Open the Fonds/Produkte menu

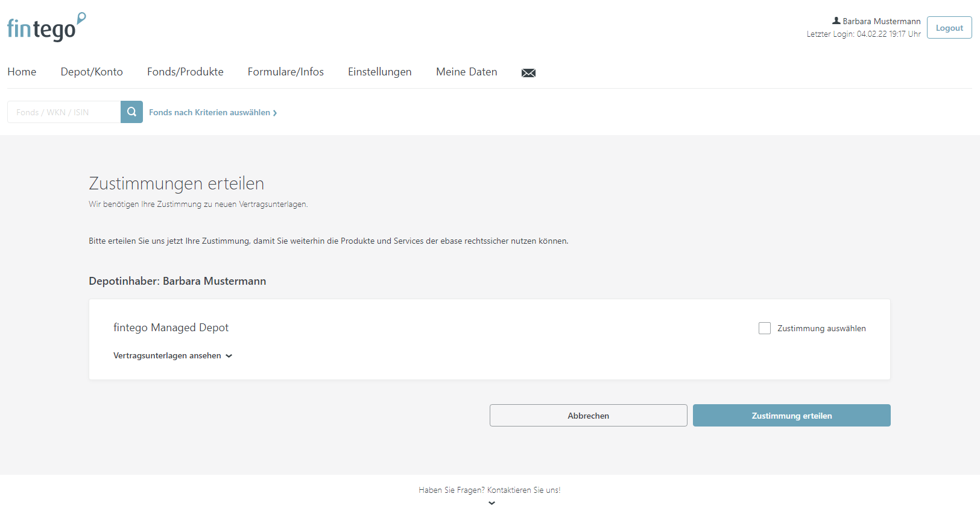click(x=185, y=72)
